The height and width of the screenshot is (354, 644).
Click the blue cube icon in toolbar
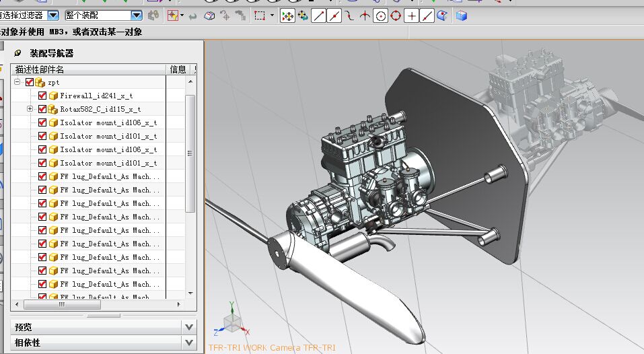tap(461, 15)
